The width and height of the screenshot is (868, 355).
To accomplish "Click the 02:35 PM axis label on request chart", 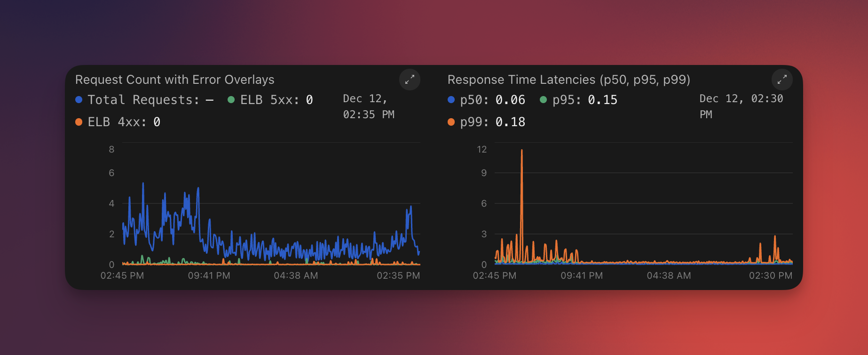I will pyautogui.click(x=398, y=275).
